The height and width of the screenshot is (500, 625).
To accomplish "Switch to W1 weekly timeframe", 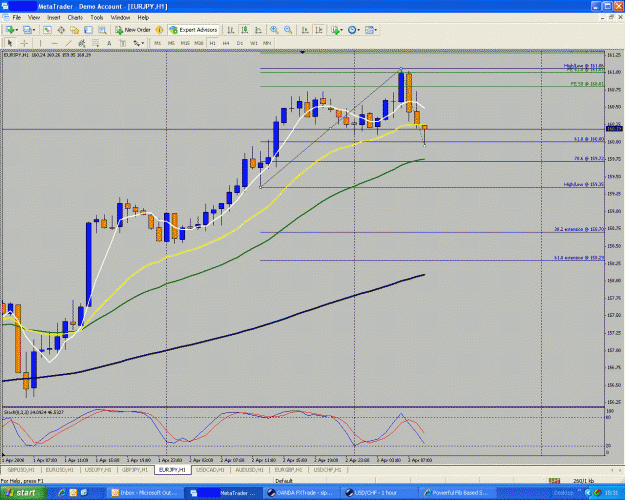I will tap(254, 43).
